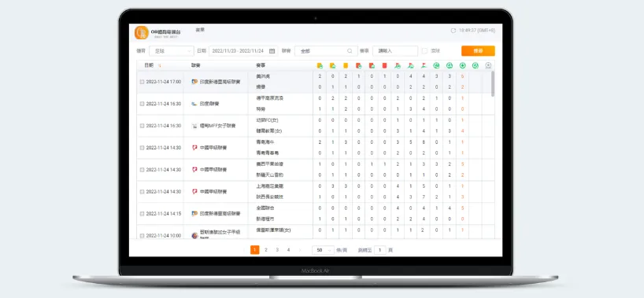
Task: Click the 日期 column header
Action: [x=149, y=65]
